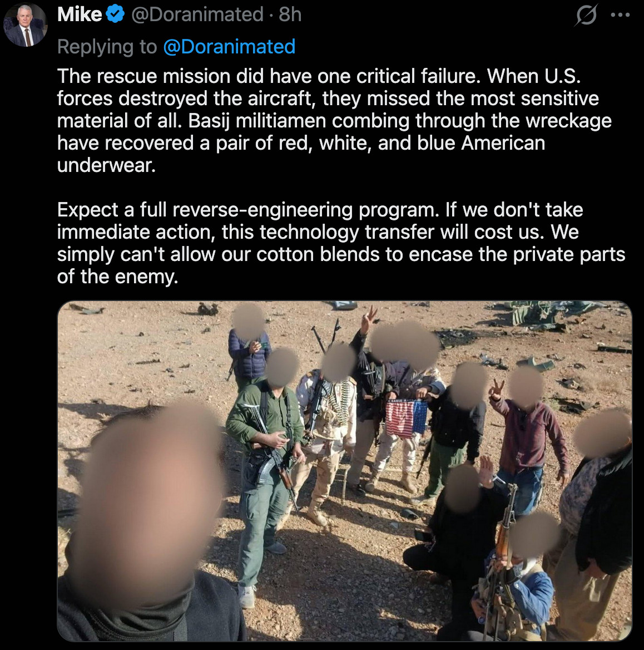644x650 pixels.
Task: Click the word "underwear." in the tweet
Action: (106, 165)
